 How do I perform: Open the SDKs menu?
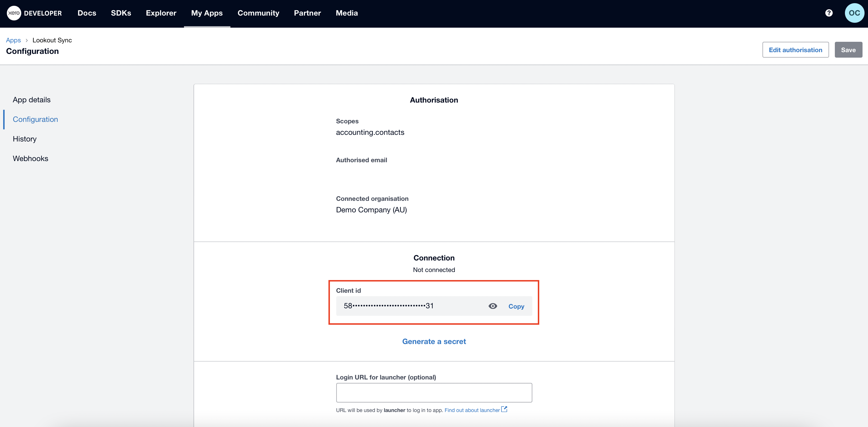pyautogui.click(x=121, y=13)
